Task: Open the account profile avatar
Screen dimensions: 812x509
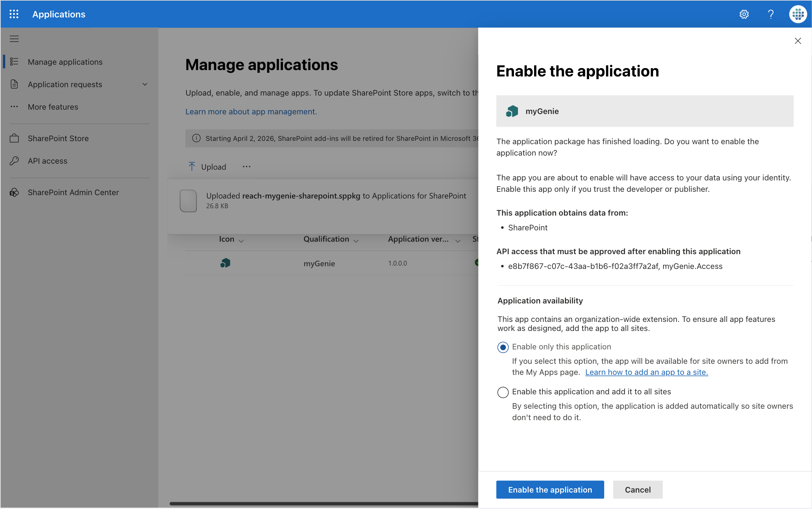Action: coord(798,14)
